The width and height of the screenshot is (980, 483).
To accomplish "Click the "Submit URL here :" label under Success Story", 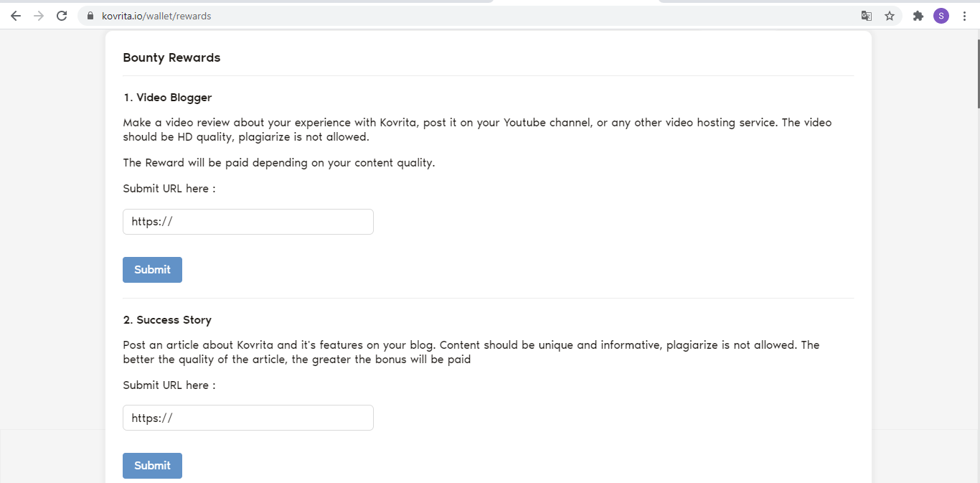I will click(x=169, y=385).
